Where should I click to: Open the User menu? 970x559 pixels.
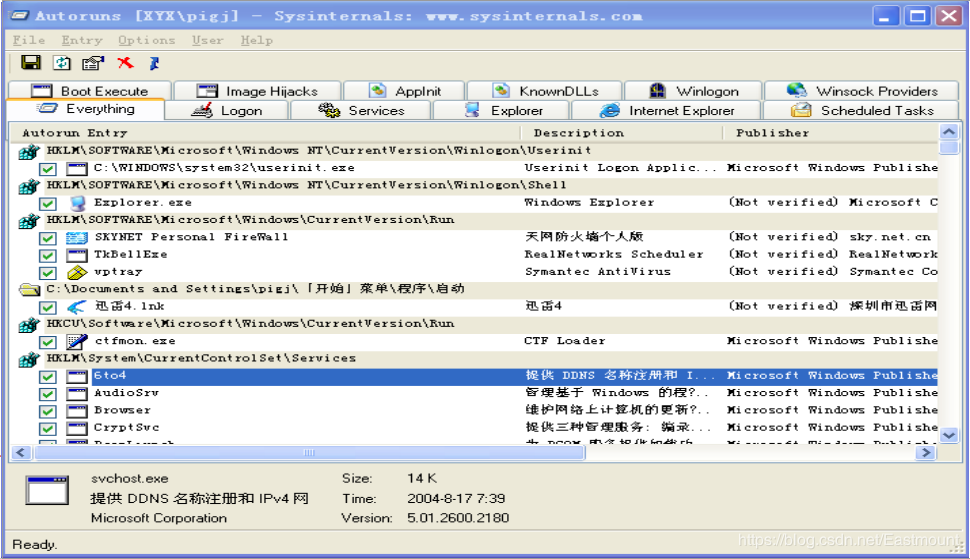tap(207, 40)
